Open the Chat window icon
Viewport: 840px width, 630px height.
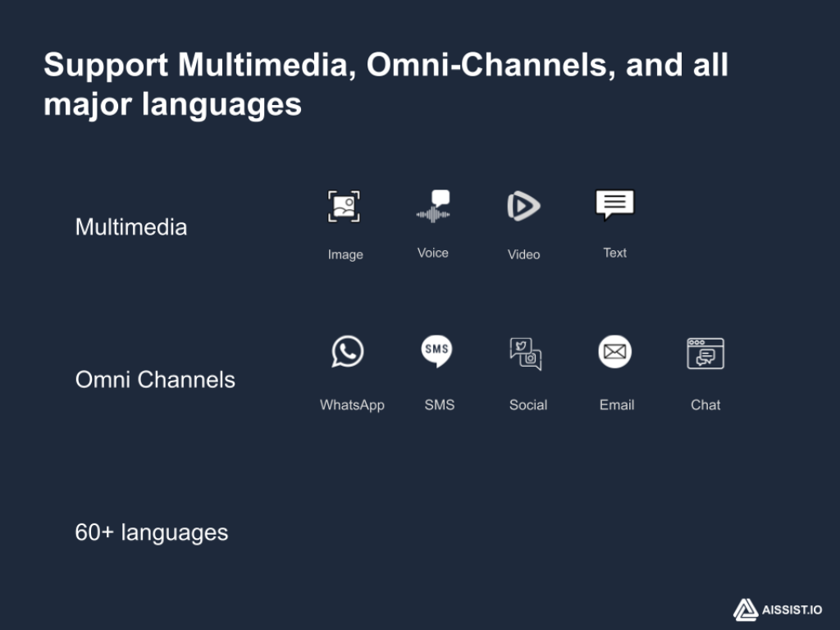pos(705,354)
